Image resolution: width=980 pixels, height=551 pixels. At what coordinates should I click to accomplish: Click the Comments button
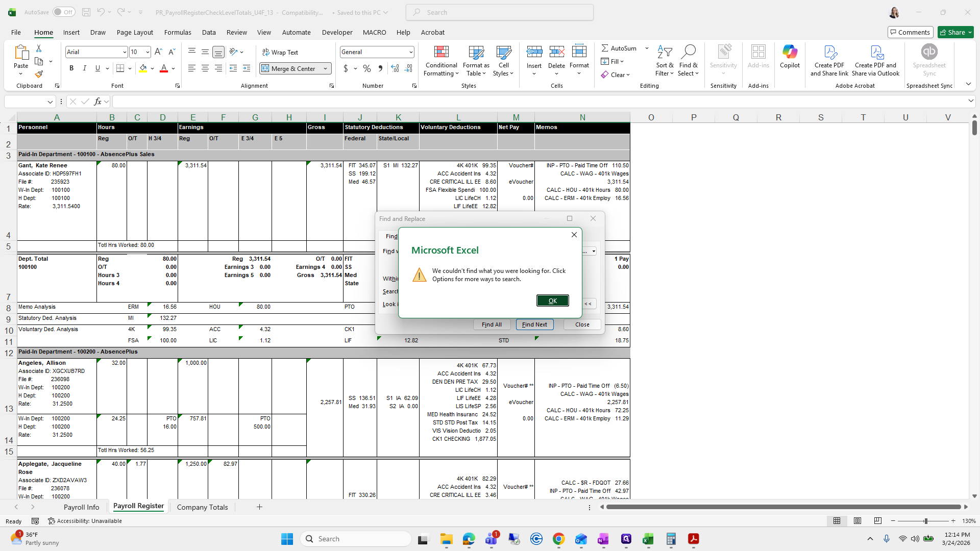point(910,32)
